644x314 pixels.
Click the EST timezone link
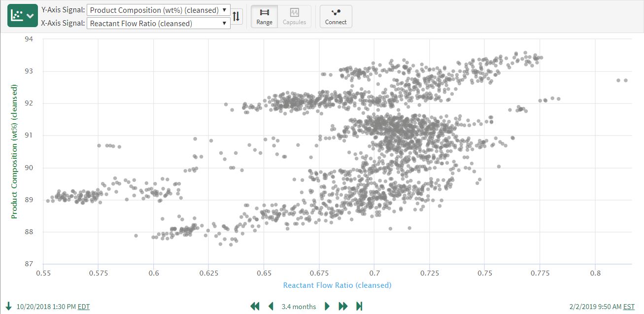[629, 307]
